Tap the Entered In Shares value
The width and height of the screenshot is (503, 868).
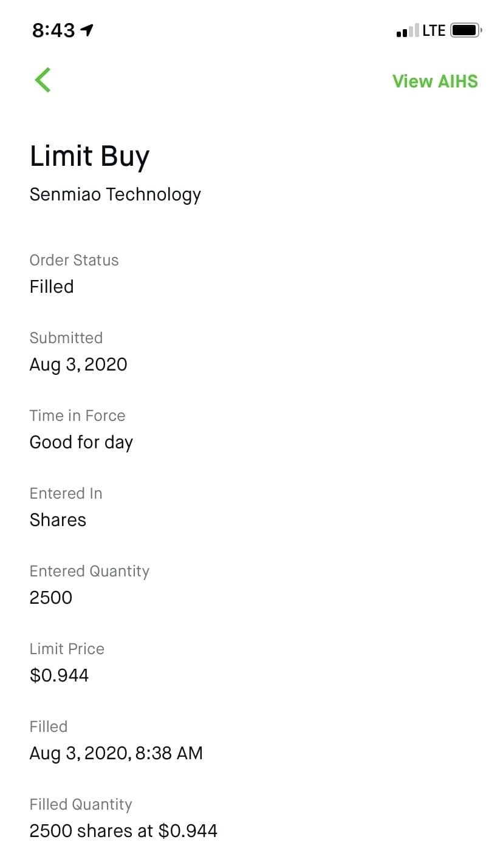click(x=58, y=520)
